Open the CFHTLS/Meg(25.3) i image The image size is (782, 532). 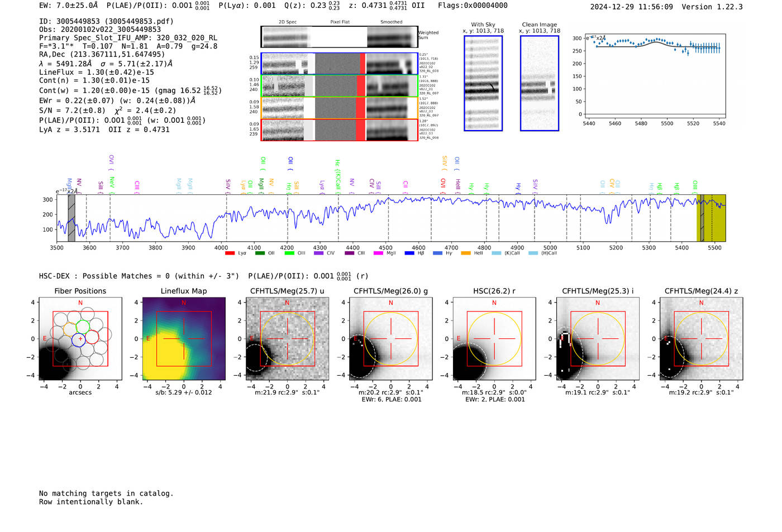(598, 339)
